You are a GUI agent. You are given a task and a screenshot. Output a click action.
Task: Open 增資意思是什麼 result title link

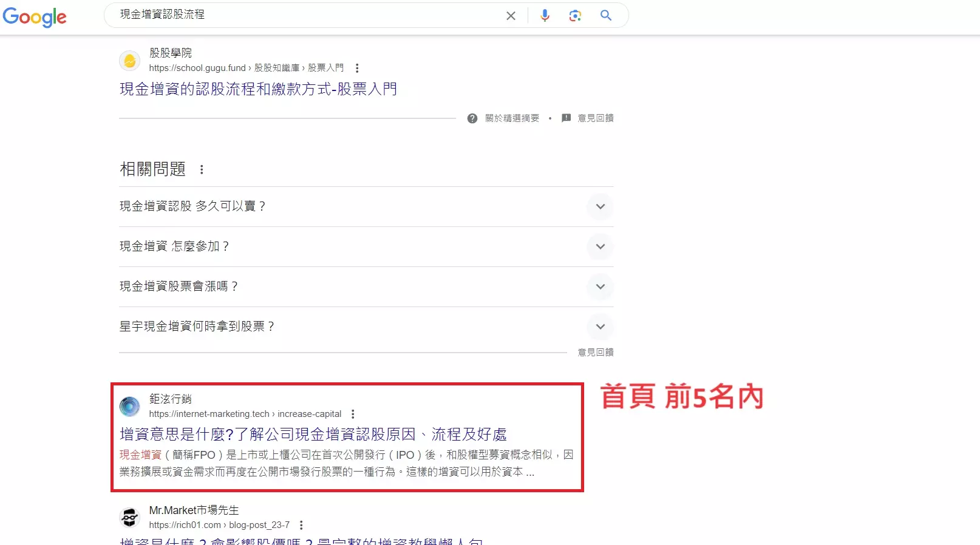(x=313, y=435)
